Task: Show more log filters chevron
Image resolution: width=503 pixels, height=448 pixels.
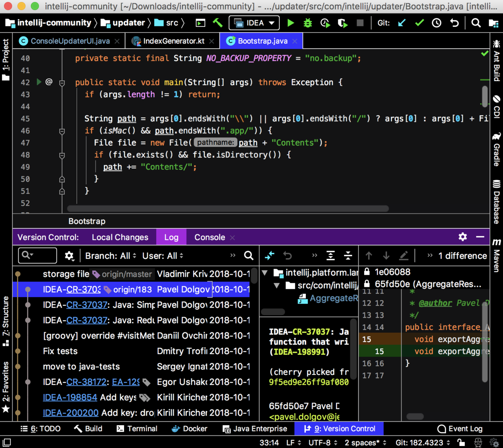Action: click(x=233, y=255)
